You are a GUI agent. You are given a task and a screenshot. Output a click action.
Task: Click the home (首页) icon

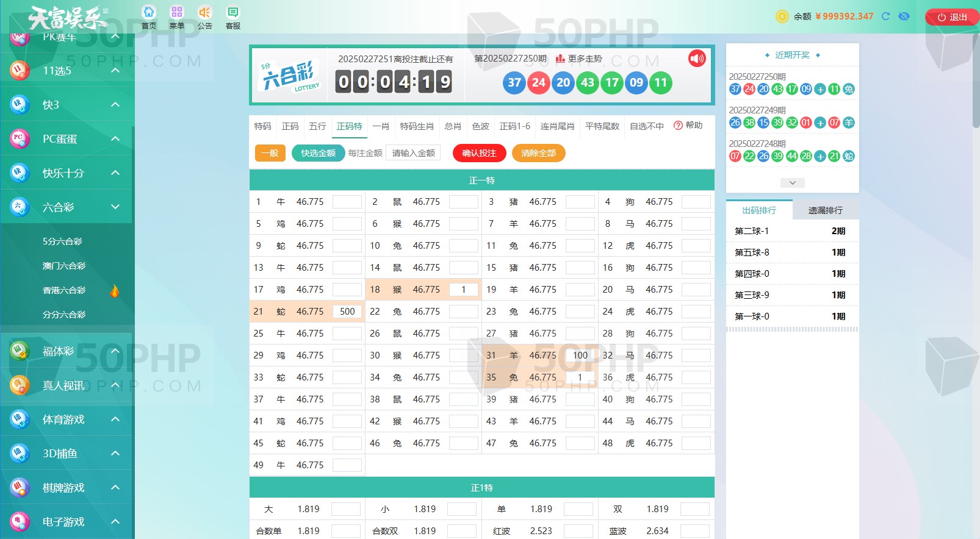[x=149, y=13]
